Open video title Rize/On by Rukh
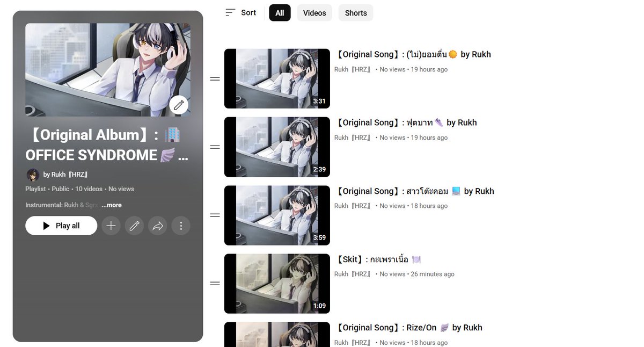Screen dimensions: 644x347 click(408, 328)
